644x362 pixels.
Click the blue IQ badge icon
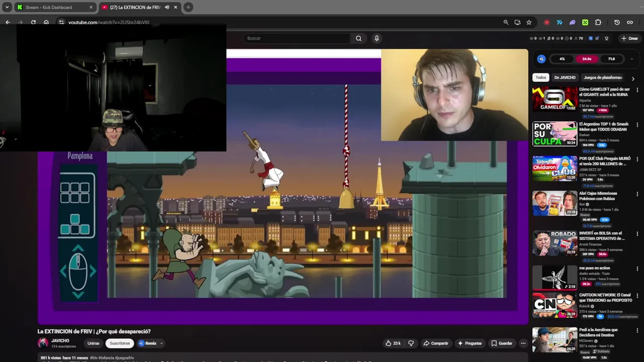click(541, 59)
